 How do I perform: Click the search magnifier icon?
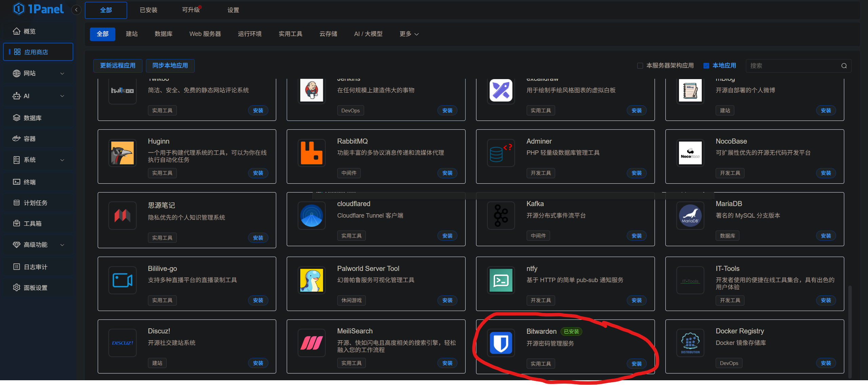pyautogui.click(x=844, y=66)
